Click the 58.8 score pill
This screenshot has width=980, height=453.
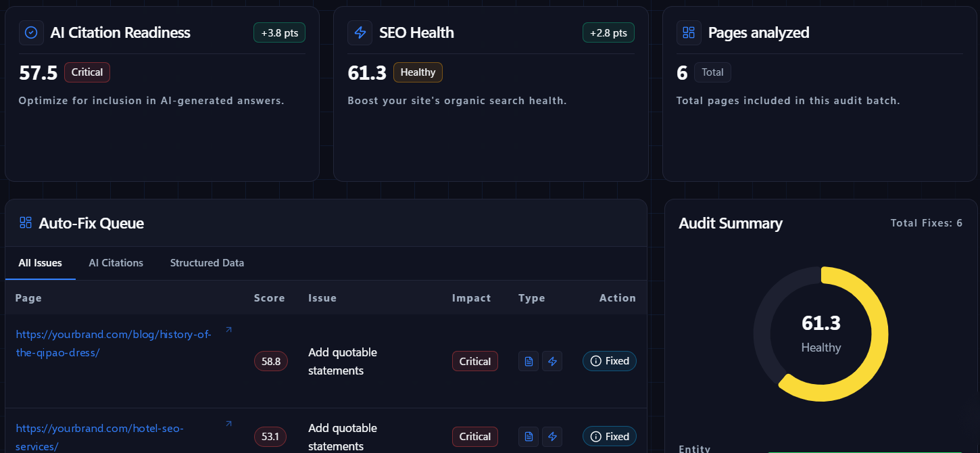(x=271, y=361)
